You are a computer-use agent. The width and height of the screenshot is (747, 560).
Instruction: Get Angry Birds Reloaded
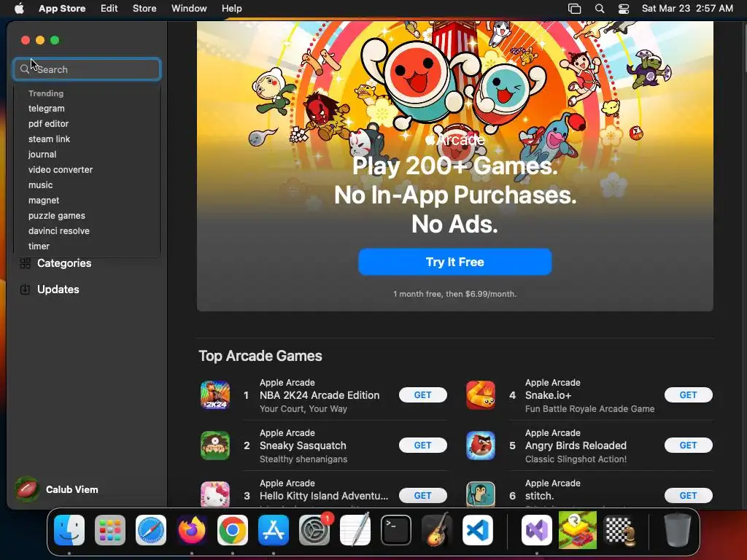pyautogui.click(x=688, y=446)
